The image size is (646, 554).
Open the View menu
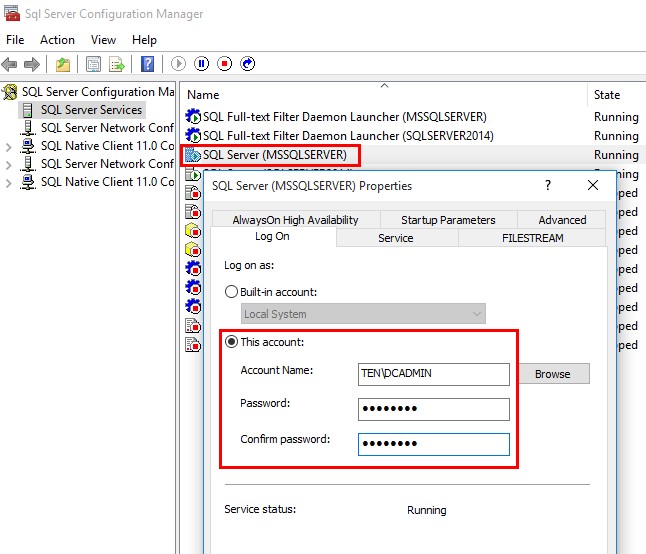click(103, 40)
